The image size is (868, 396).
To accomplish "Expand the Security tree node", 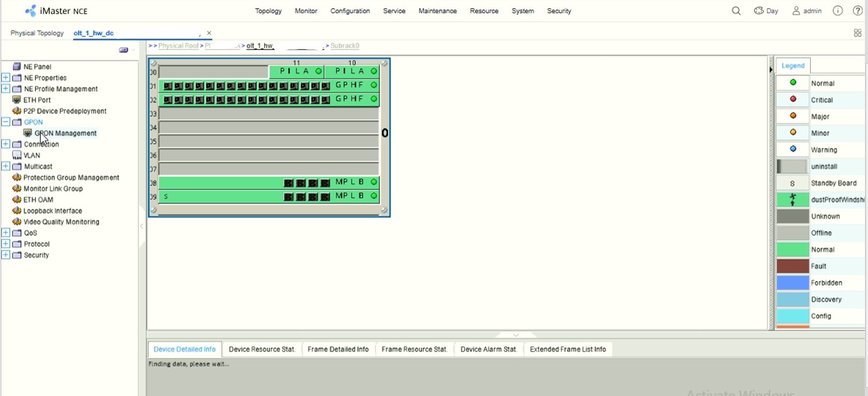I will [x=6, y=255].
